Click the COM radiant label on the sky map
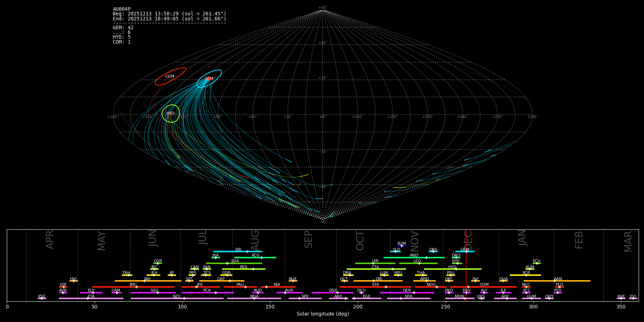Screen dimensions: 644x322 tap(170, 77)
